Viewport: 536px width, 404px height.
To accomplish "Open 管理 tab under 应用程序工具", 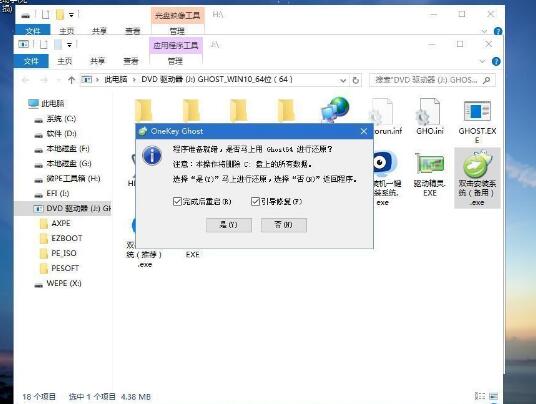I will (175, 61).
